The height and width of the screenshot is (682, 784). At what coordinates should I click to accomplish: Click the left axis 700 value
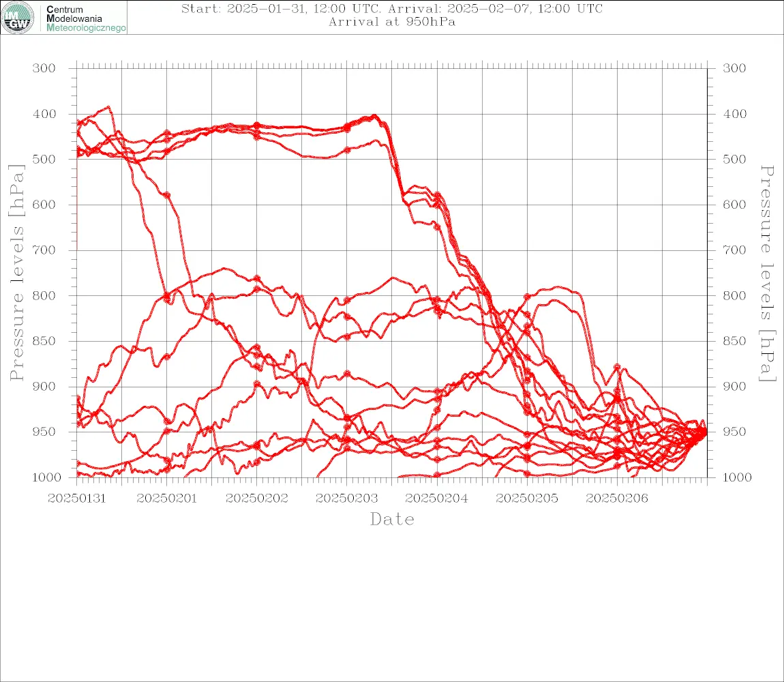point(44,250)
